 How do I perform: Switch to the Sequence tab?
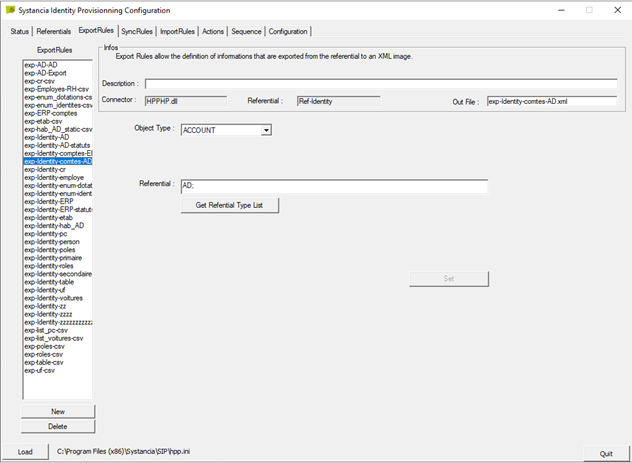click(246, 31)
